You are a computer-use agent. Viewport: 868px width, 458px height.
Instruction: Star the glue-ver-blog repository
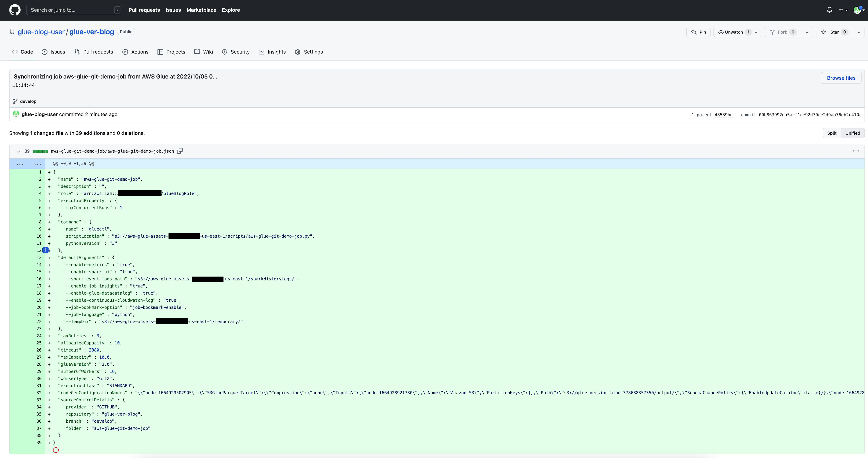(834, 32)
